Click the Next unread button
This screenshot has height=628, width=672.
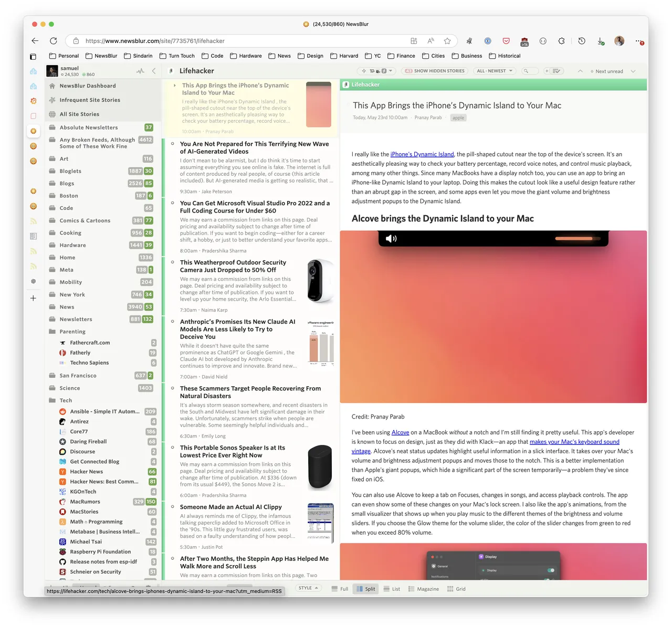click(x=606, y=71)
